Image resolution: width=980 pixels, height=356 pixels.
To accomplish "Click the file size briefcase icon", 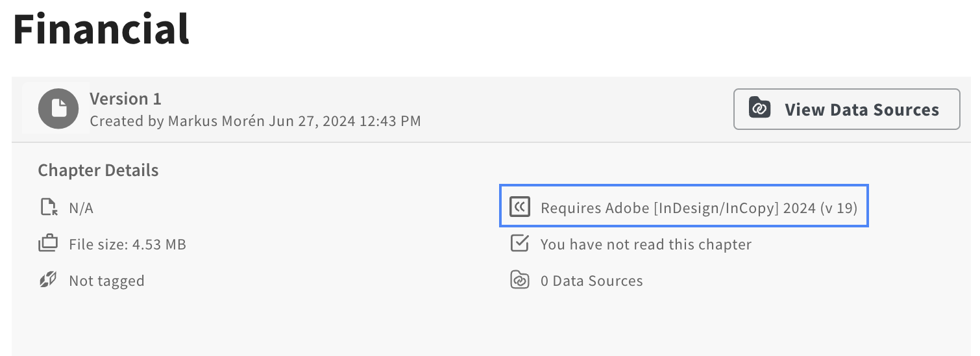I will point(48,244).
